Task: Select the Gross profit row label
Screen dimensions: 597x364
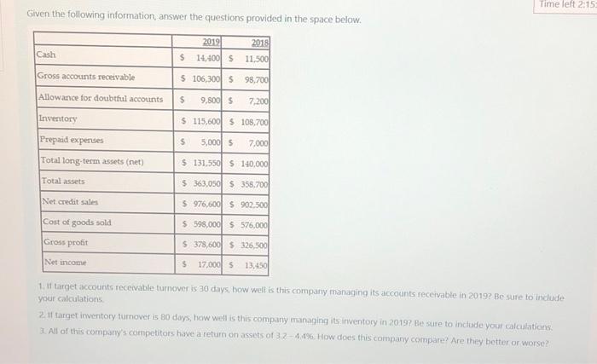Action: 66,242
